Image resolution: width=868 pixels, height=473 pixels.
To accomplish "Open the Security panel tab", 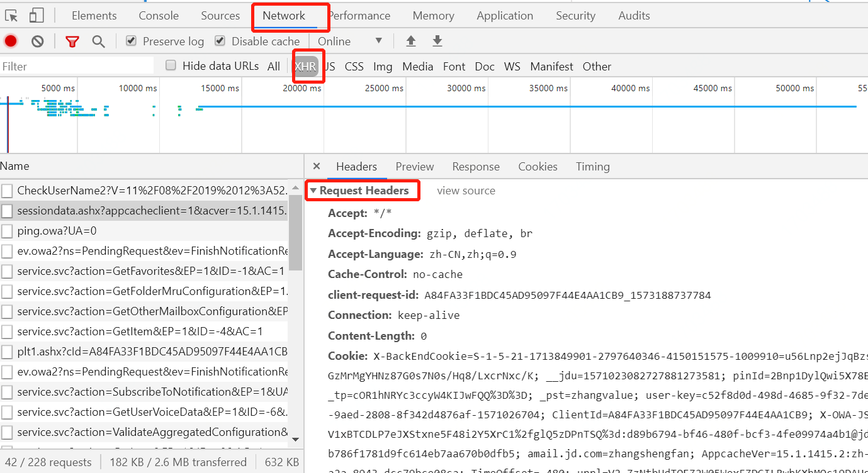I will [x=575, y=16].
